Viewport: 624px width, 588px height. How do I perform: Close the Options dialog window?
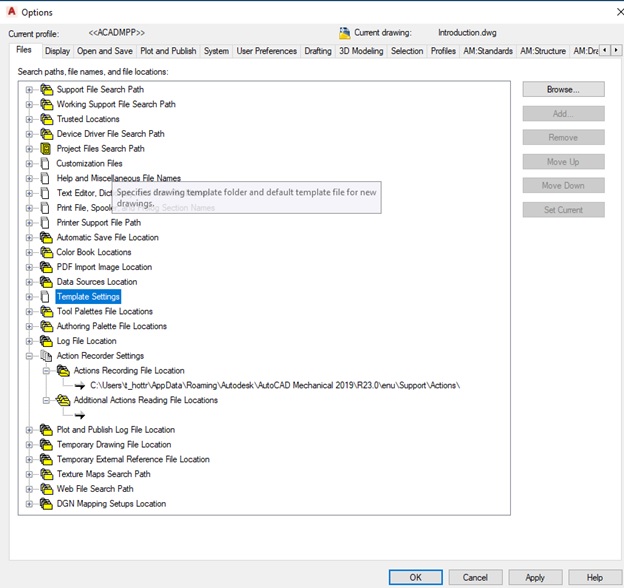click(619, 12)
